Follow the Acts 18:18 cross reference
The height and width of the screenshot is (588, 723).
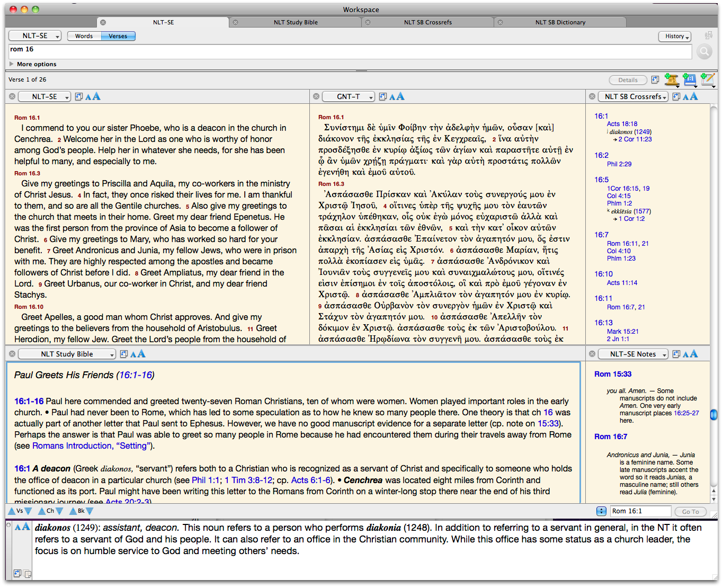click(622, 124)
